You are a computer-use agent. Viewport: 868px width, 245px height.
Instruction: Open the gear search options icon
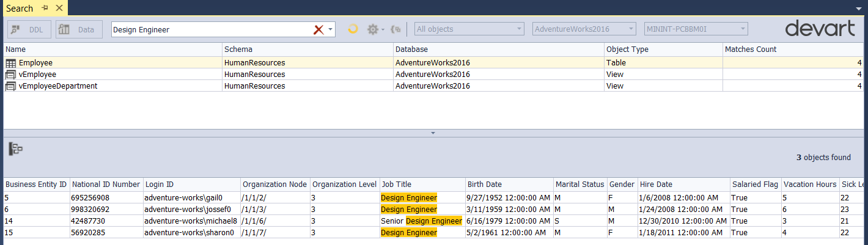coord(373,29)
